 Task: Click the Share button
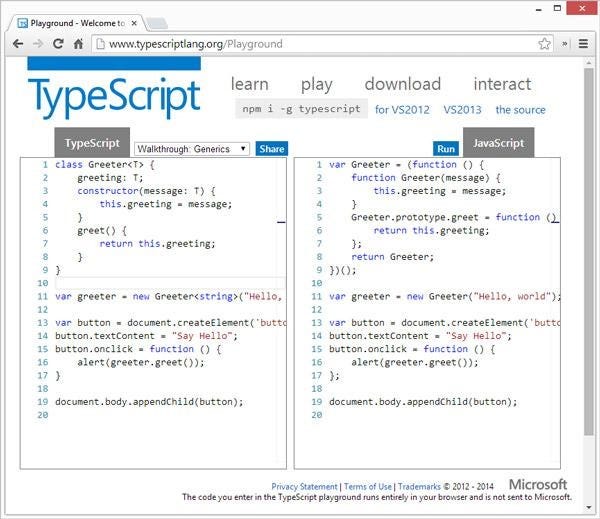pyautogui.click(x=271, y=149)
